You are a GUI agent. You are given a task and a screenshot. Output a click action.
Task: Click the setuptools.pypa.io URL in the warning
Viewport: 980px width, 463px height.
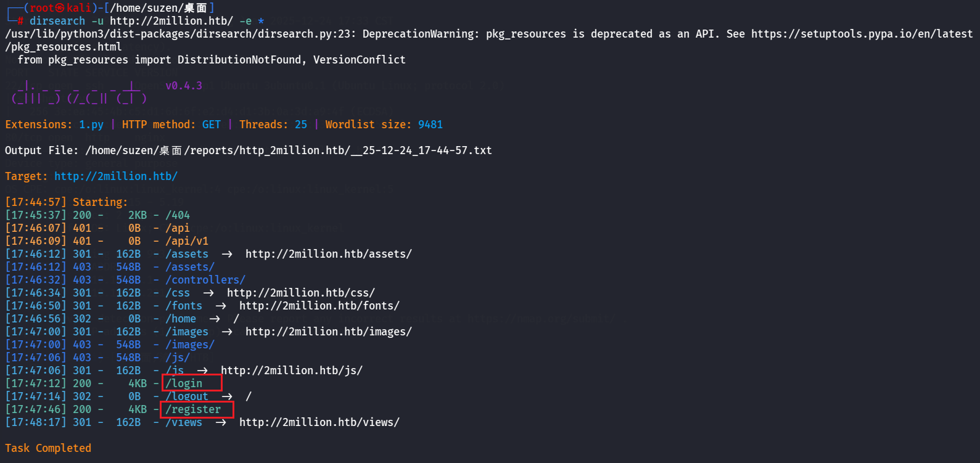tap(862, 34)
